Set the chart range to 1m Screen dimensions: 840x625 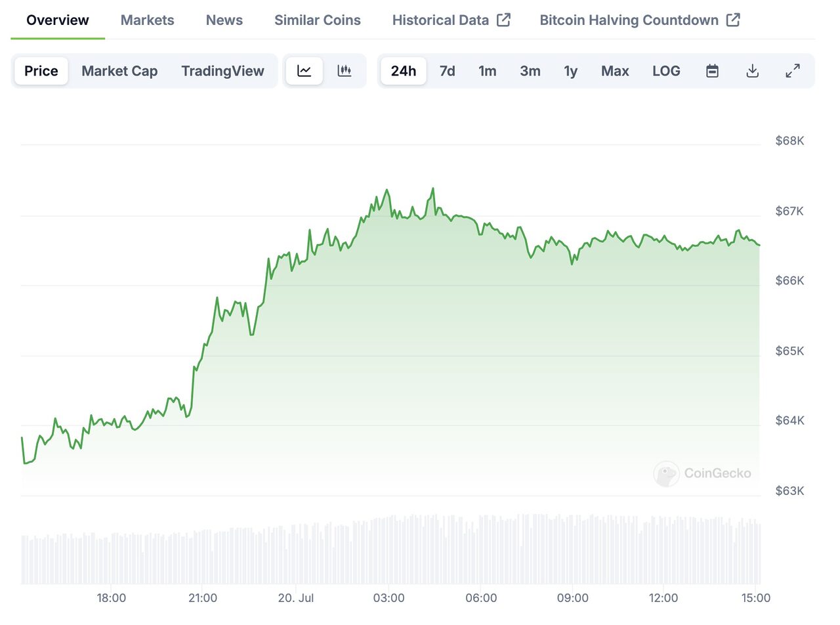point(488,71)
